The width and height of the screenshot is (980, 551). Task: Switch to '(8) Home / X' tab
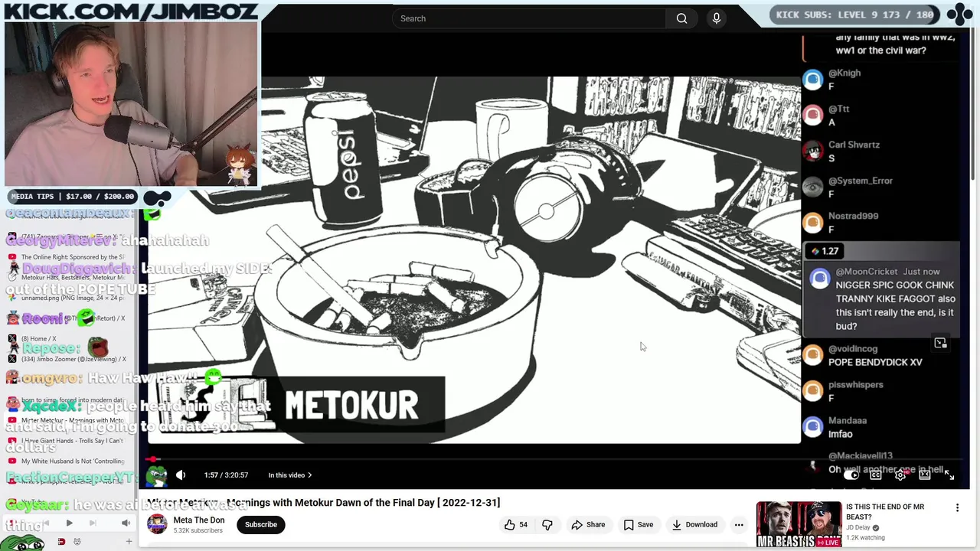[x=67, y=338]
